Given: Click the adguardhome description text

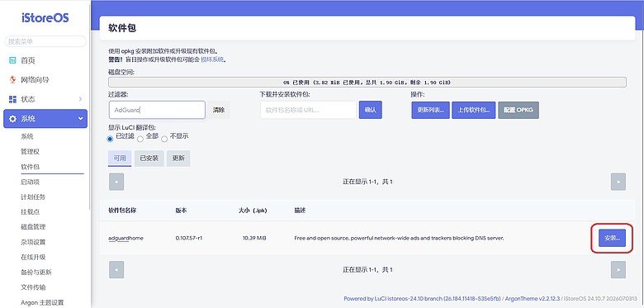Looking at the screenshot, I should (x=399, y=238).
